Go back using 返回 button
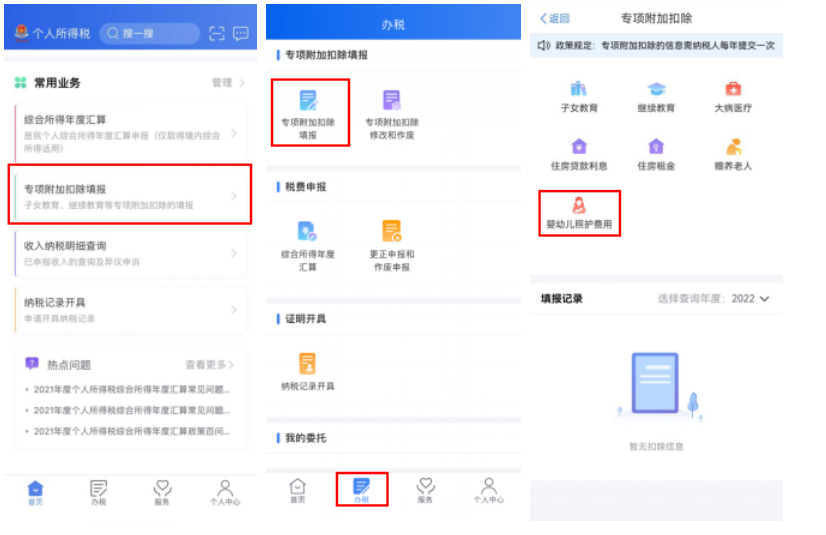The width and height of the screenshot is (826, 535). [x=555, y=19]
